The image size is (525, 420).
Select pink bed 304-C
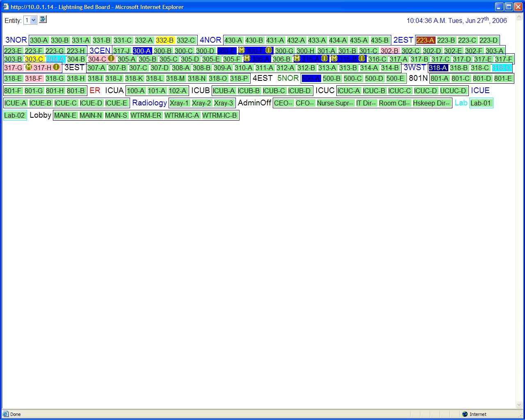click(97, 59)
